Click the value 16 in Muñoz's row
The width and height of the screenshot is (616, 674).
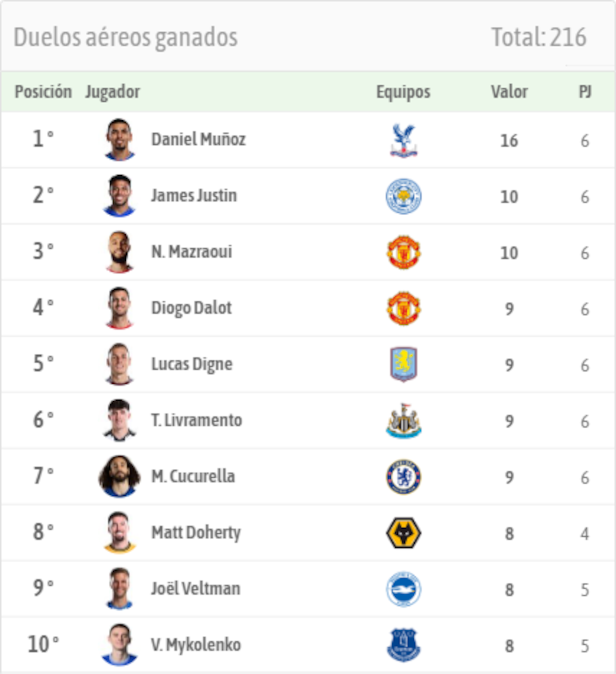[509, 140]
